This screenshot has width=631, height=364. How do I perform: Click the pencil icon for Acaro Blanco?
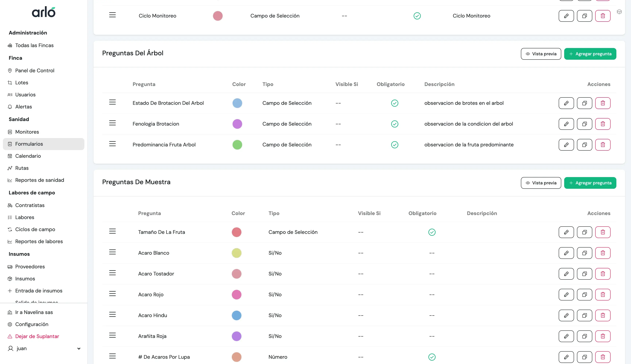[x=566, y=253]
